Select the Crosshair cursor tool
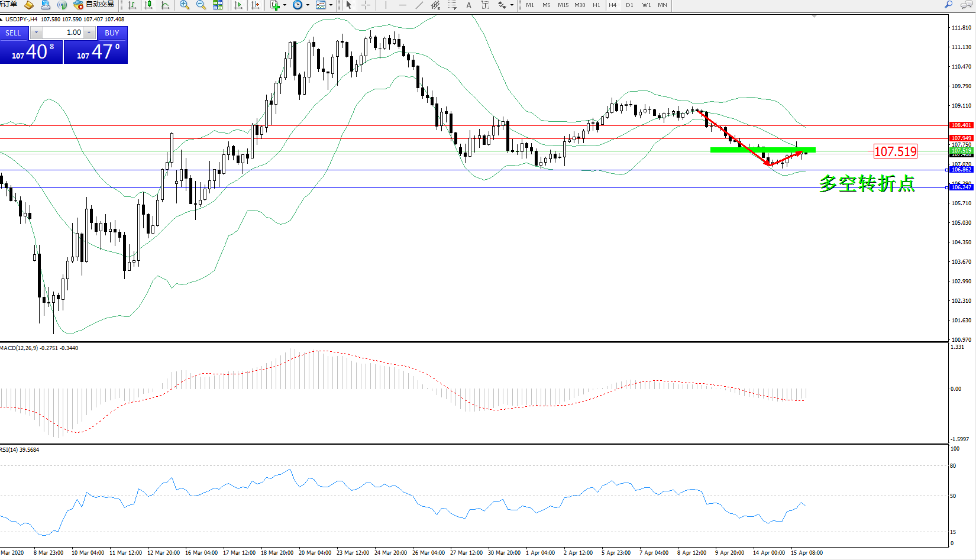The image size is (976, 560). coord(366,5)
